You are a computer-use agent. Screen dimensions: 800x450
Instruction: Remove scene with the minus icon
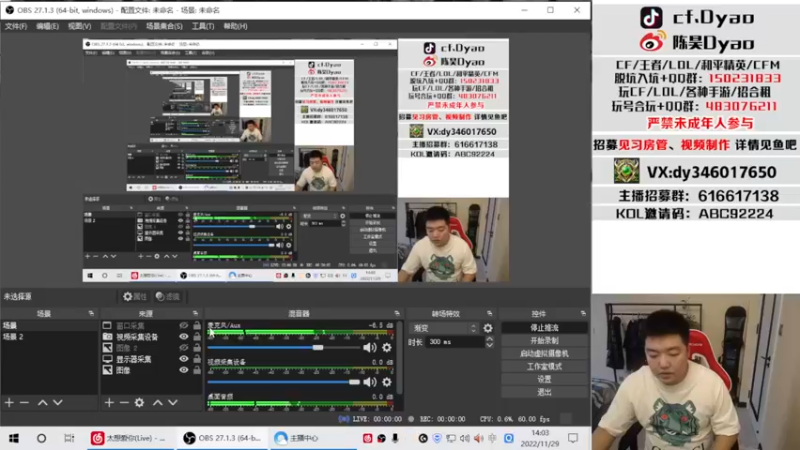[x=24, y=403]
